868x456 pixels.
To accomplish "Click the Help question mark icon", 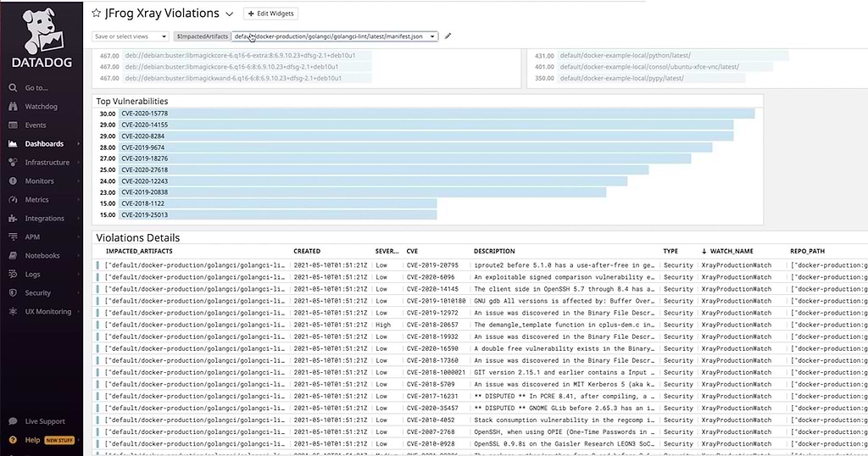I will (13, 440).
